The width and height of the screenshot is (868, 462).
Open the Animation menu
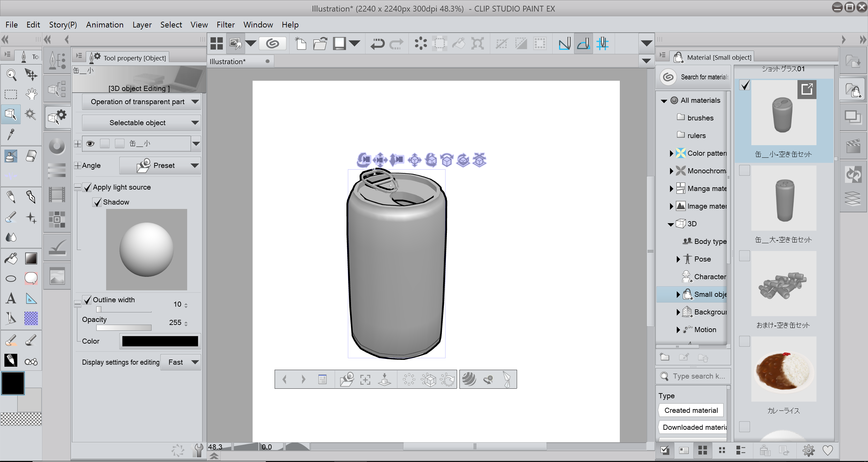[104, 25]
